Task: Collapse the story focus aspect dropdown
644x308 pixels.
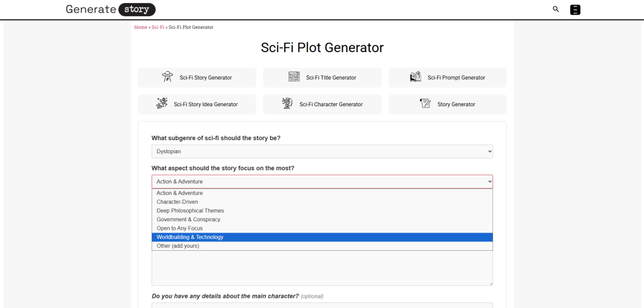Action: (322, 182)
